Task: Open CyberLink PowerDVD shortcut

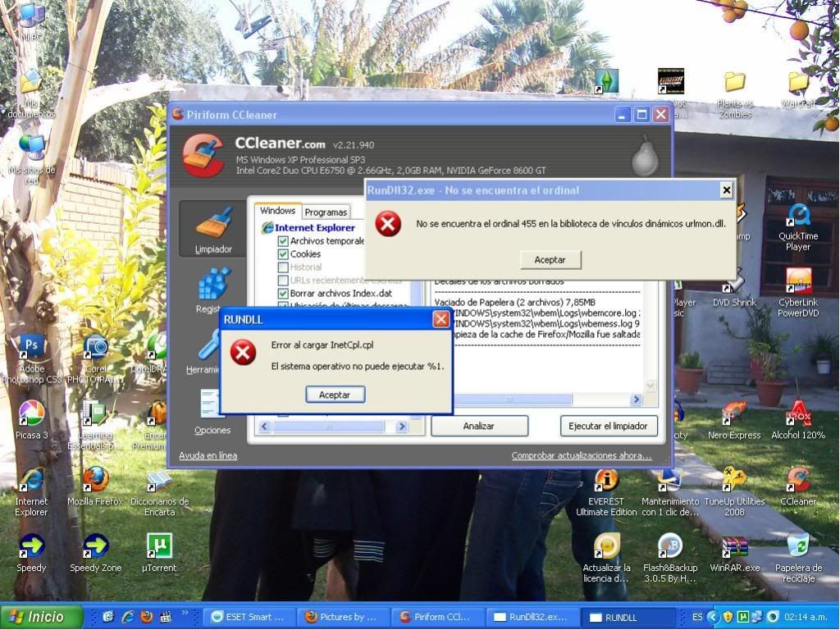Action: tap(798, 293)
